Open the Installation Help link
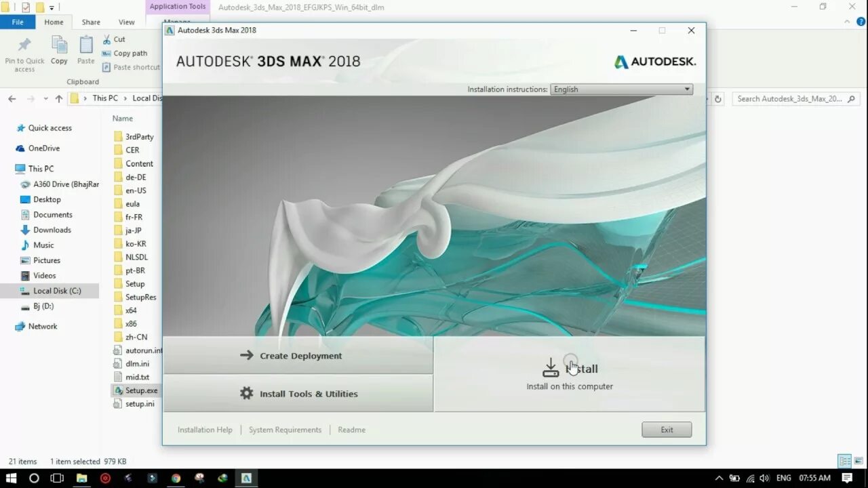 coord(205,430)
